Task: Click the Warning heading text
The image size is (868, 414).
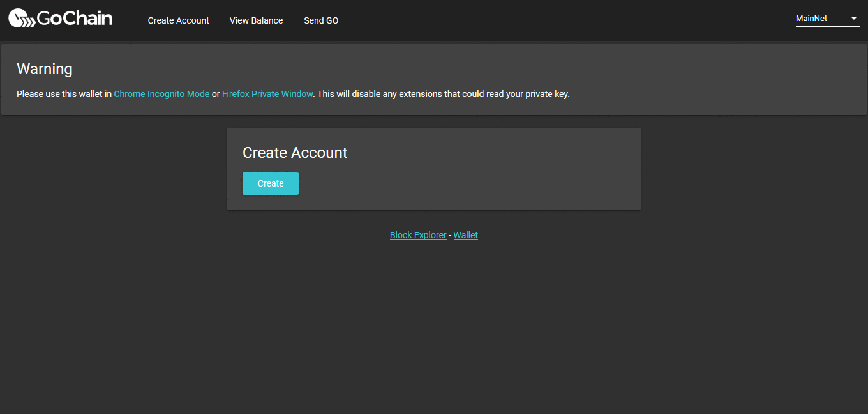Action: click(x=45, y=69)
